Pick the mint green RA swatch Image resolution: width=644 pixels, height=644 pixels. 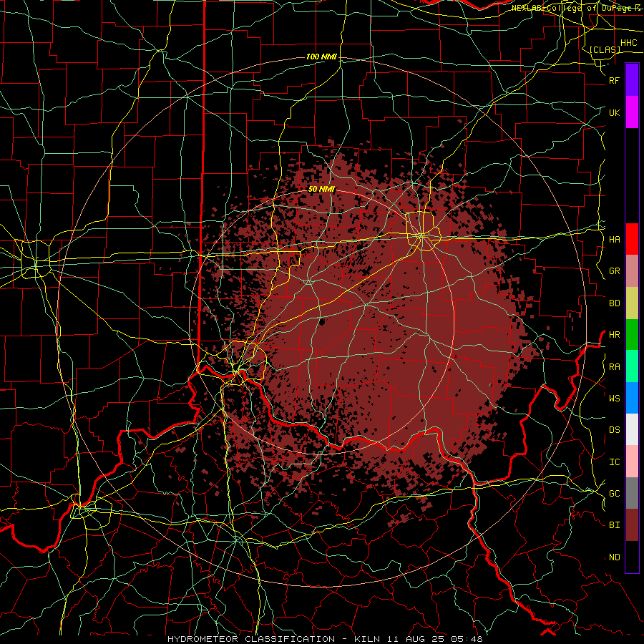(x=632, y=366)
